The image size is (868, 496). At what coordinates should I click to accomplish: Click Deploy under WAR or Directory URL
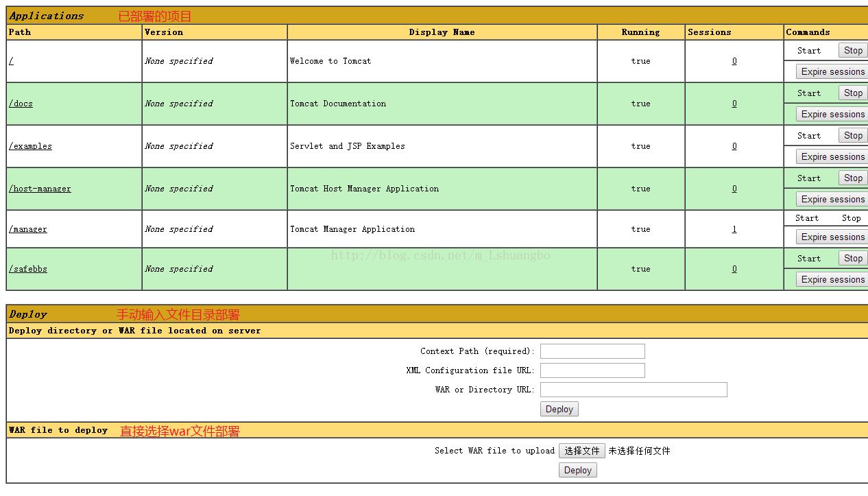(x=559, y=409)
